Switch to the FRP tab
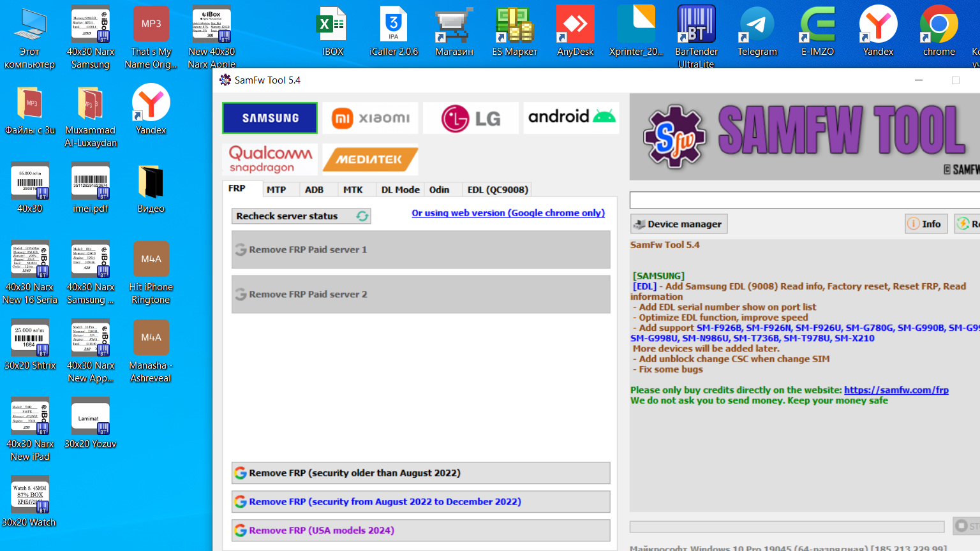Image resolution: width=980 pixels, height=551 pixels. (237, 189)
